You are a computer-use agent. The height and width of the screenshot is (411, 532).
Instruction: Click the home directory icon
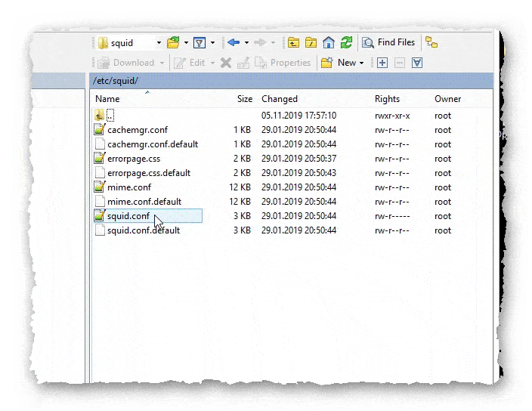[329, 43]
